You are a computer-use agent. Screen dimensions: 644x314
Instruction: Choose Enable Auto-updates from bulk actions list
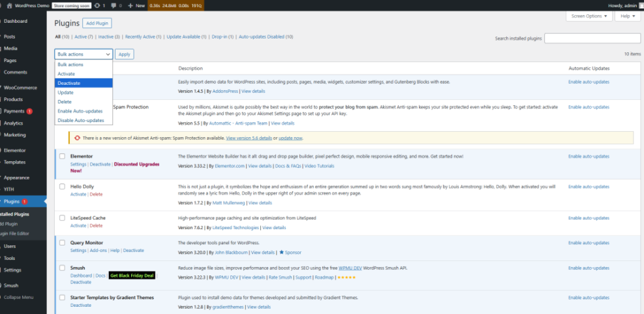(84, 111)
